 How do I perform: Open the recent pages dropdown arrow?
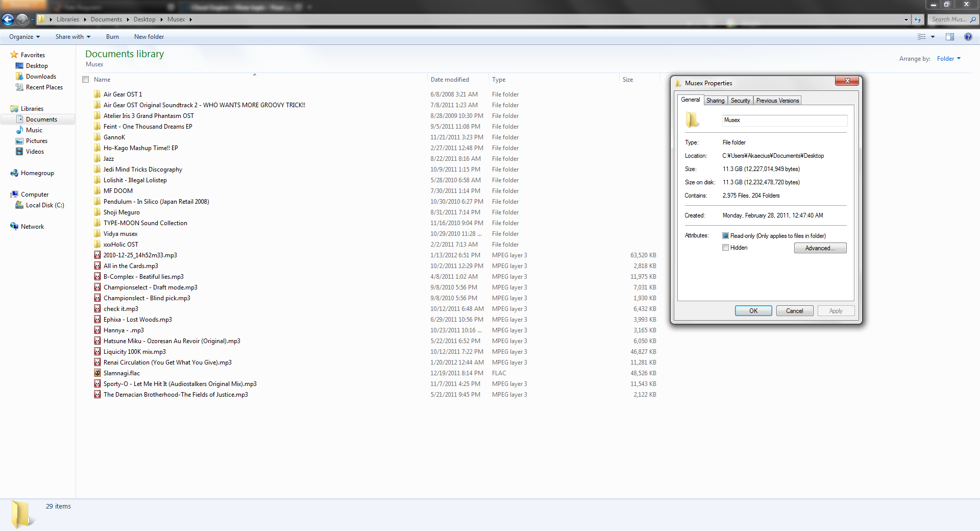32,19
